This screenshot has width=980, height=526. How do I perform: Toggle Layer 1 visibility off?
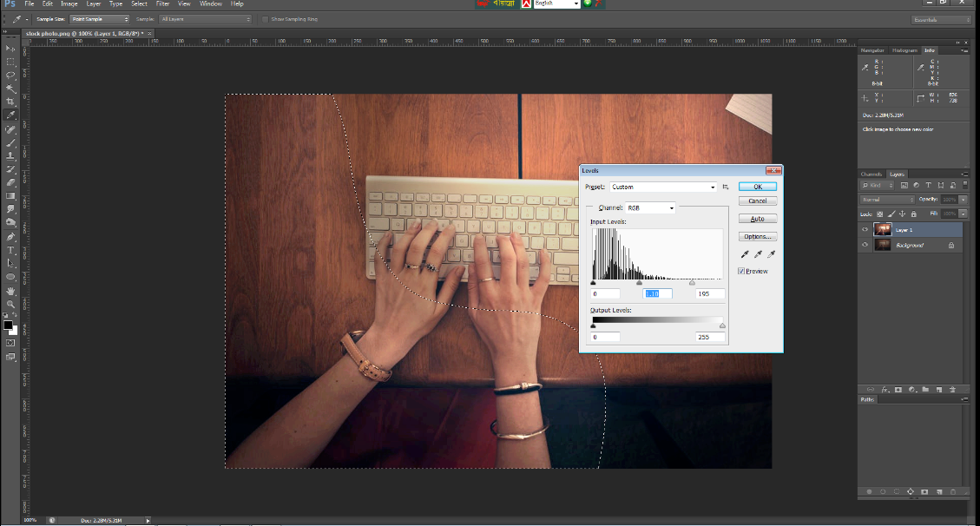point(864,229)
